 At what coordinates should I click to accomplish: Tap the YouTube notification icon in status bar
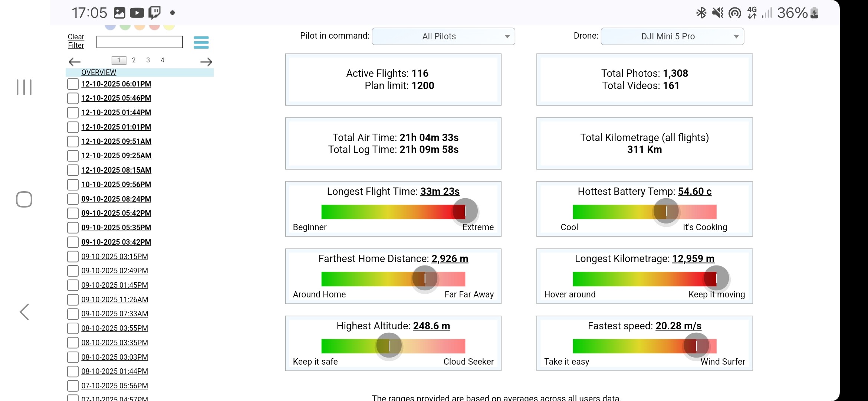coord(137,13)
